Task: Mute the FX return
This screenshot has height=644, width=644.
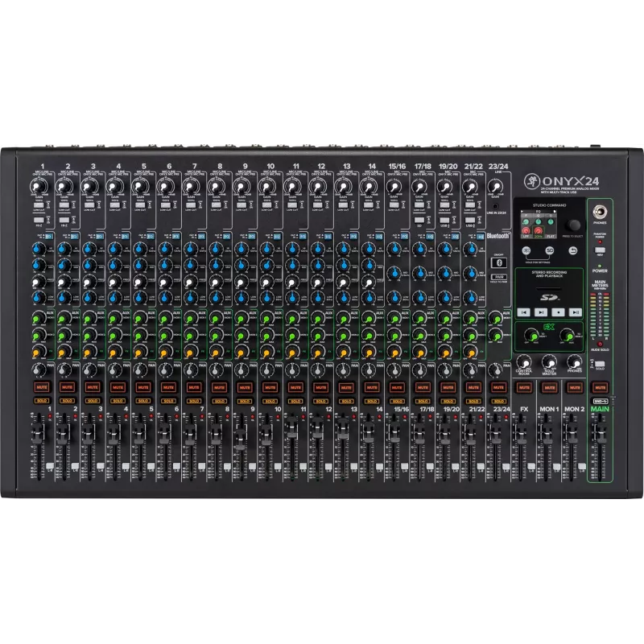Action: tap(524, 387)
